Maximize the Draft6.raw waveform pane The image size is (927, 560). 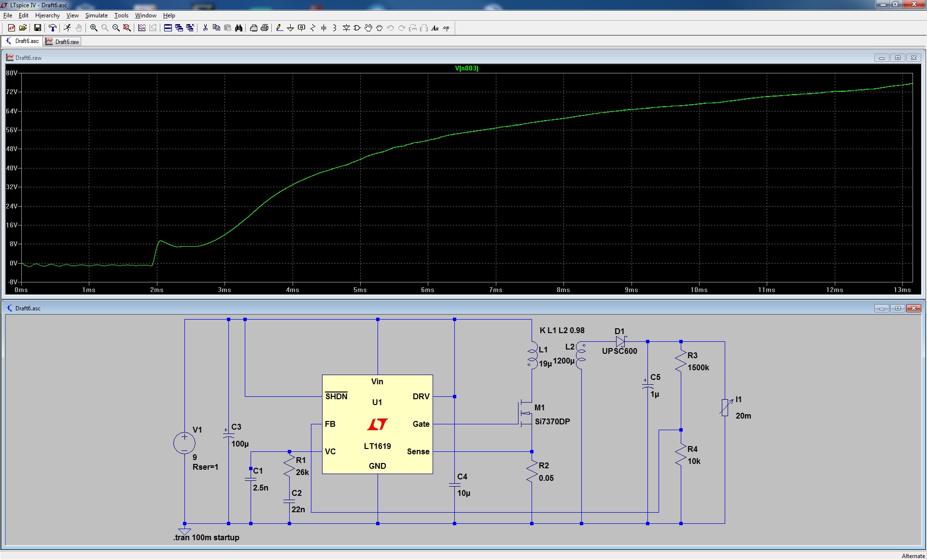tap(898, 58)
